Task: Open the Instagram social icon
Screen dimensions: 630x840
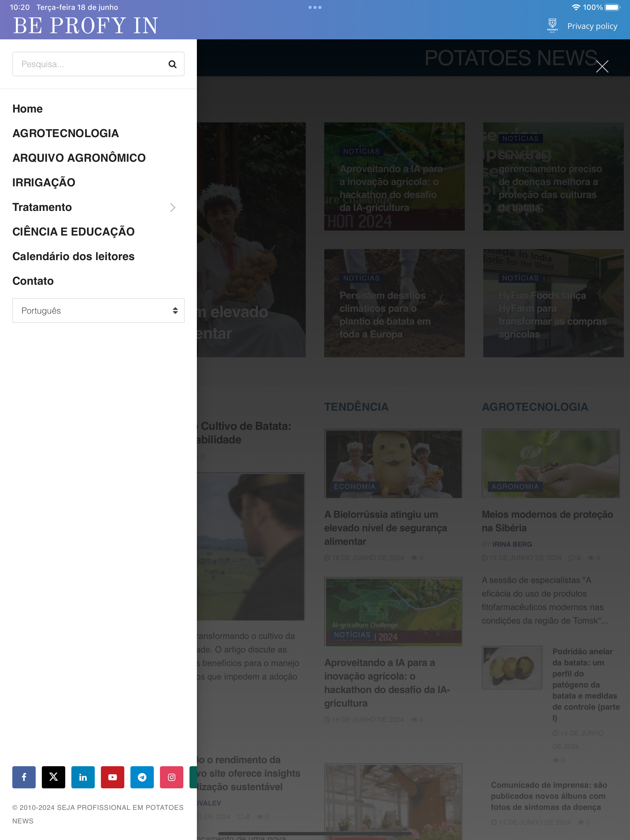Action: coord(172,777)
